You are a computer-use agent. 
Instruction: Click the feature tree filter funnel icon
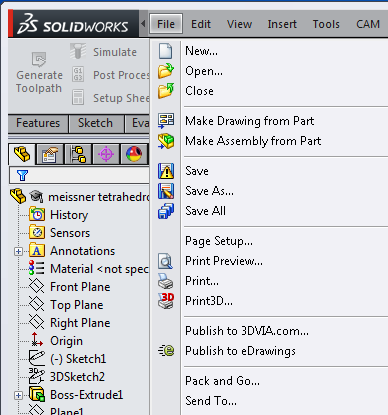22,175
